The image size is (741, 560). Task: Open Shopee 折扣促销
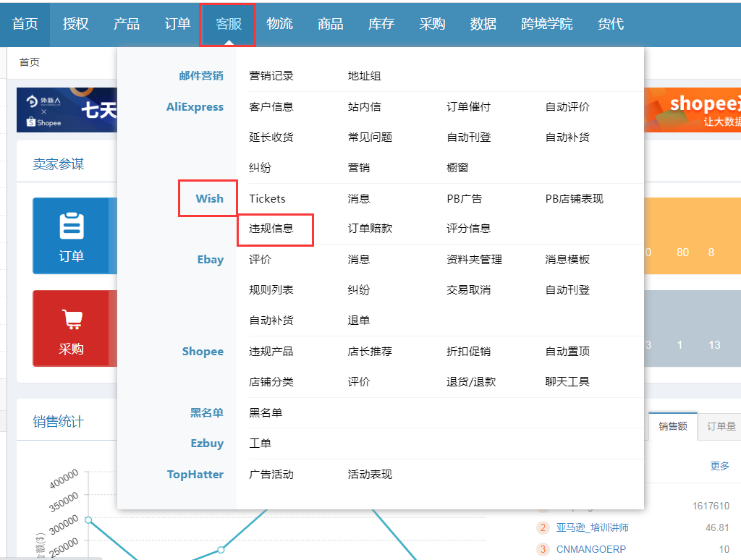(469, 351)
